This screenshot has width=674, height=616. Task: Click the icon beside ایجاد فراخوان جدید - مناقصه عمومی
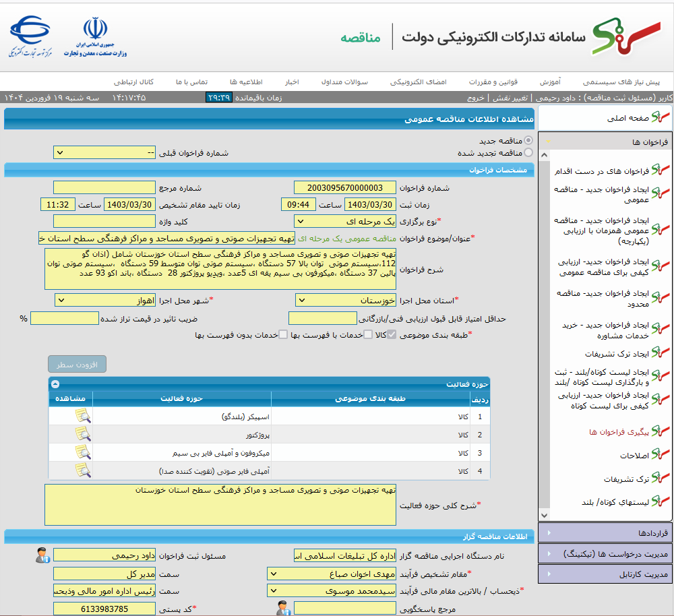[661, 193]
